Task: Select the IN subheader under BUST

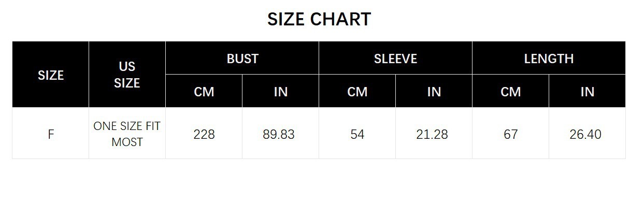Action: pos(280,91)
